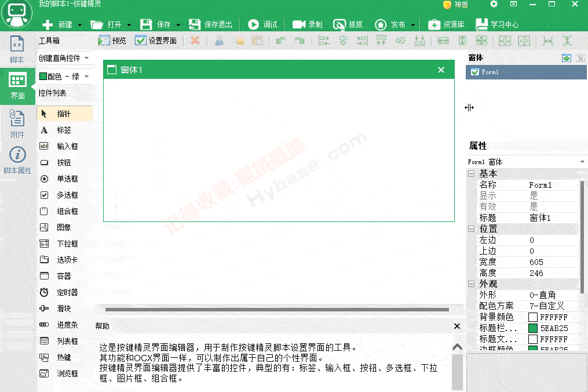Click the 设置界面 button
The width and height of the screenshot is (588, 392).
(156, 41)
